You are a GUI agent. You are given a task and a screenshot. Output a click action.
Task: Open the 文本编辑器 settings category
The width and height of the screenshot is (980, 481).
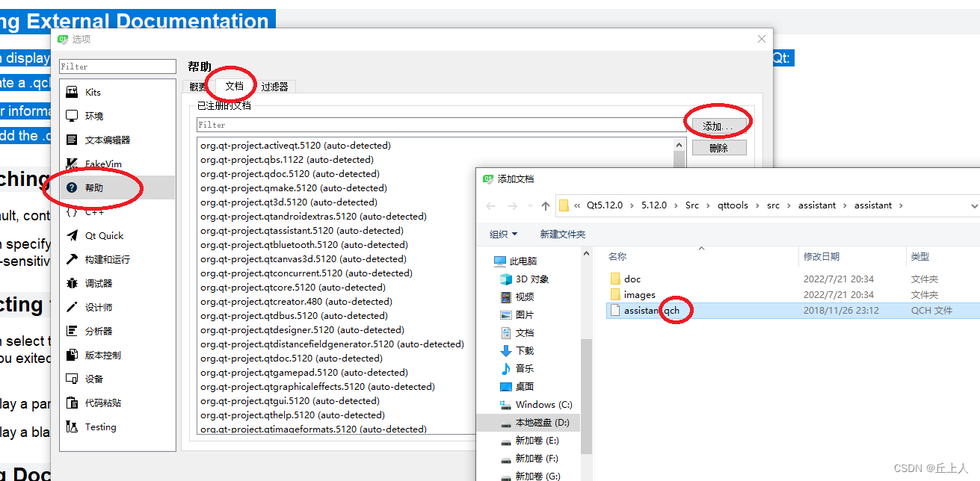tap(117, 140)
